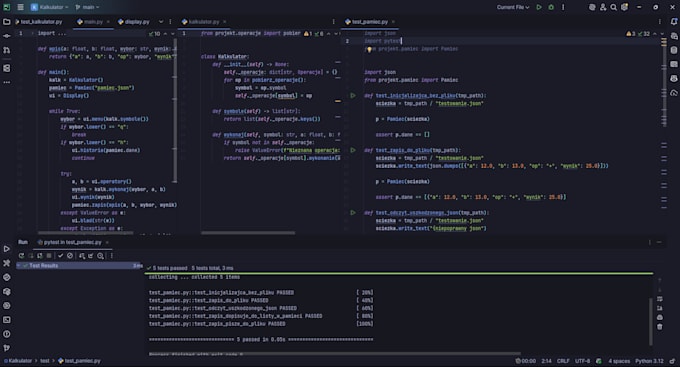Open Git tool window at bottom-left
This screenshot has height=367, width=680.
click(7, 348)
